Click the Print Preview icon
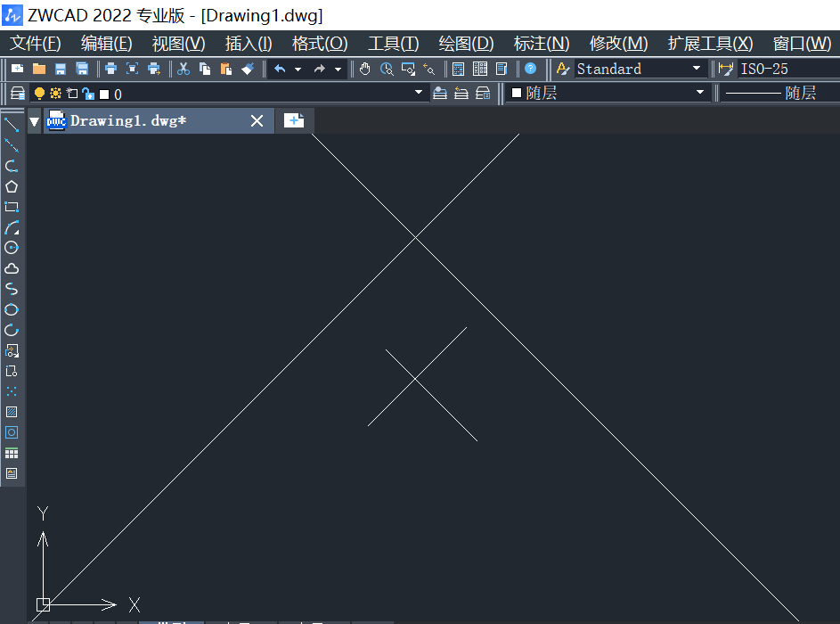The width and height of the screenshot is (840, 624). pos(133,69)
